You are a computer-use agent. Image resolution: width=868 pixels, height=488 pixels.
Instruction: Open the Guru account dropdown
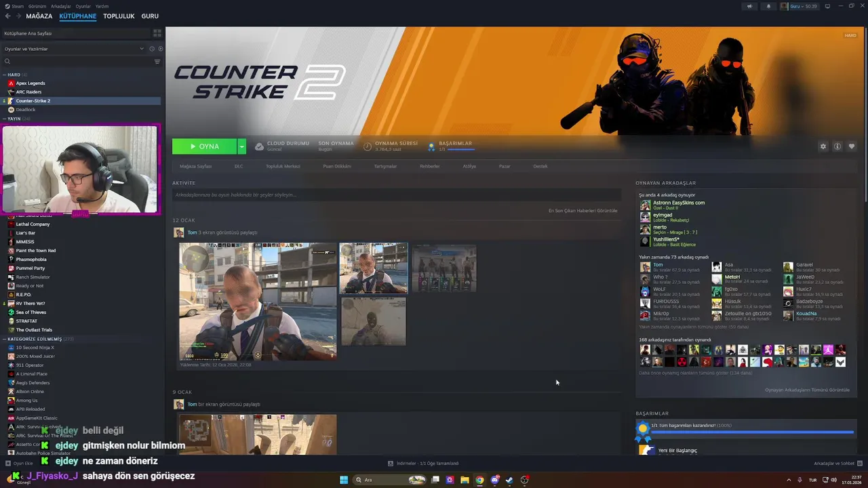(799, 6)
